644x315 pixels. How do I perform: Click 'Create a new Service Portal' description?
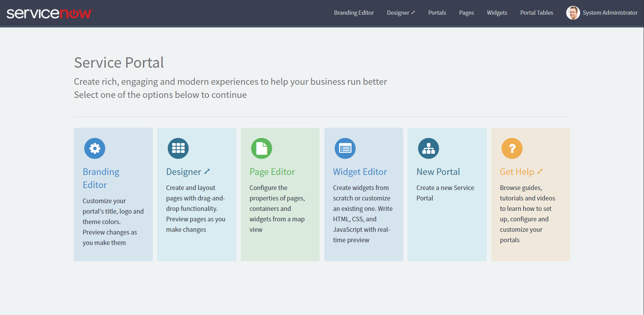pyautogui.click(x=445, y=193)
